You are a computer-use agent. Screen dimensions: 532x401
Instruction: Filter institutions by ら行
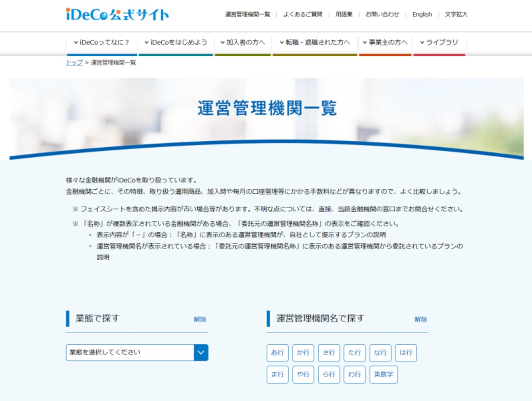(329, 374)
